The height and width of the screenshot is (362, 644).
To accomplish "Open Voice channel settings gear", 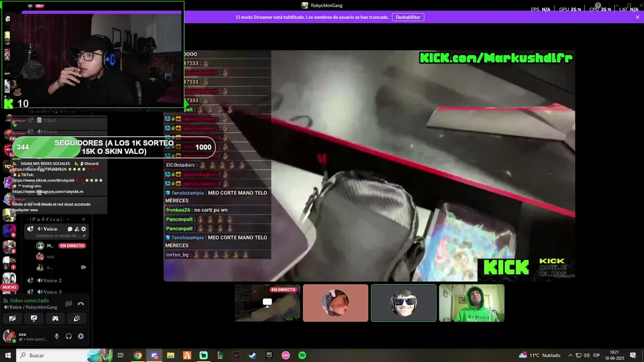I will click(x=84, y=229).
